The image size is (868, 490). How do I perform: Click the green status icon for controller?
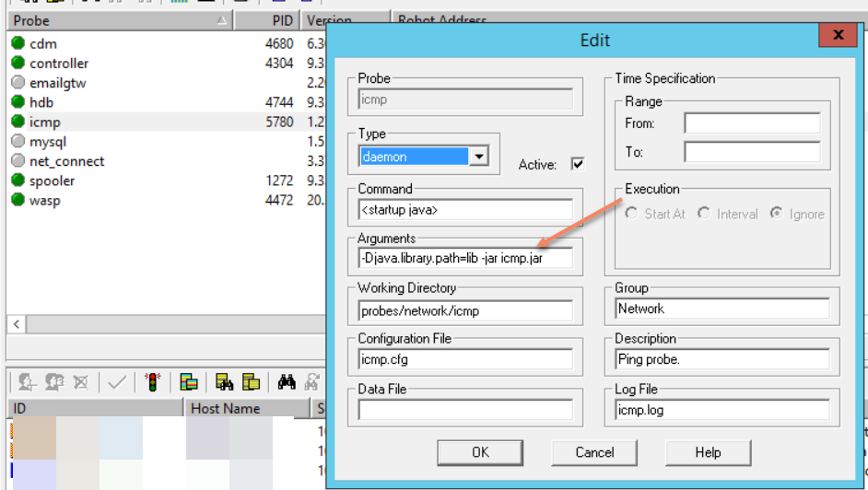[x=18, y=63]
